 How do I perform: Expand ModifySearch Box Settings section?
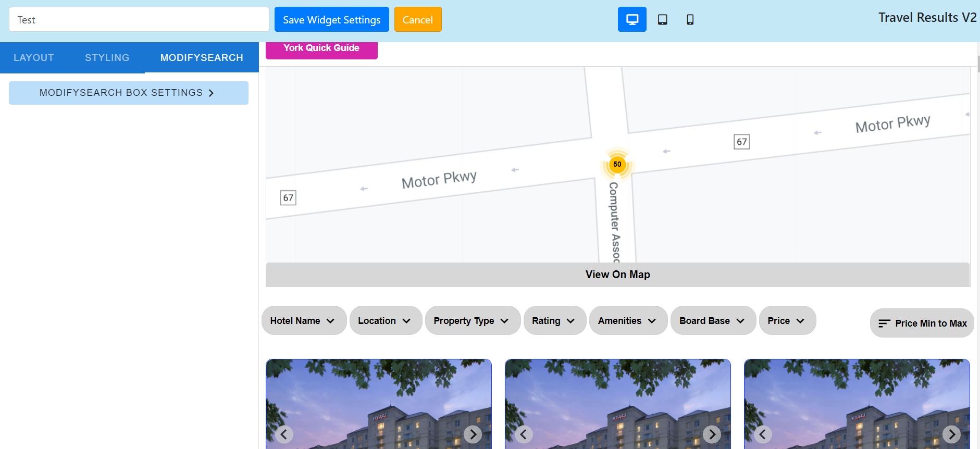pos(129,93)
